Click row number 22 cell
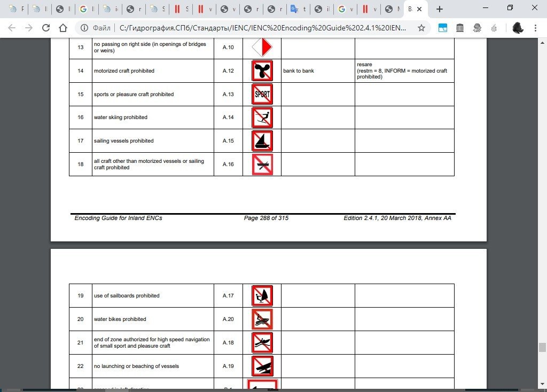Image resolution: width=547 pixels, height=392 pixels. click(81, 366)
